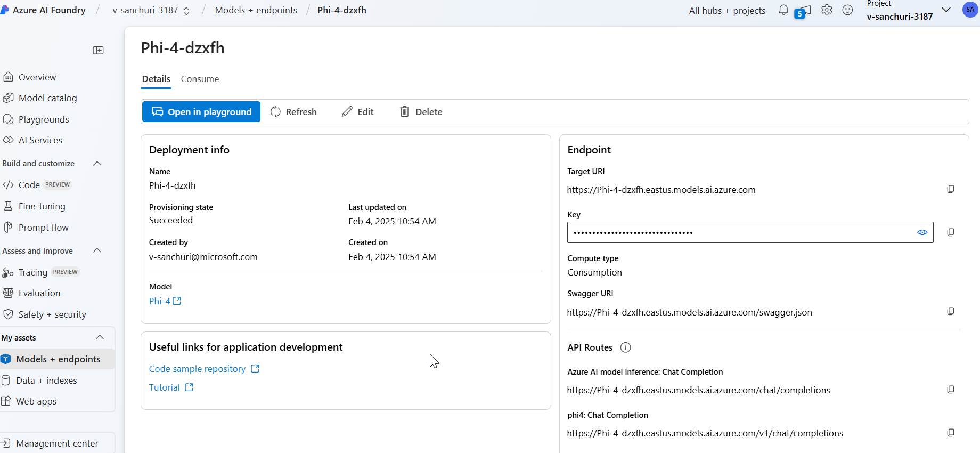
Task: Click inside the Key field
Action: [x=750, y=232]
